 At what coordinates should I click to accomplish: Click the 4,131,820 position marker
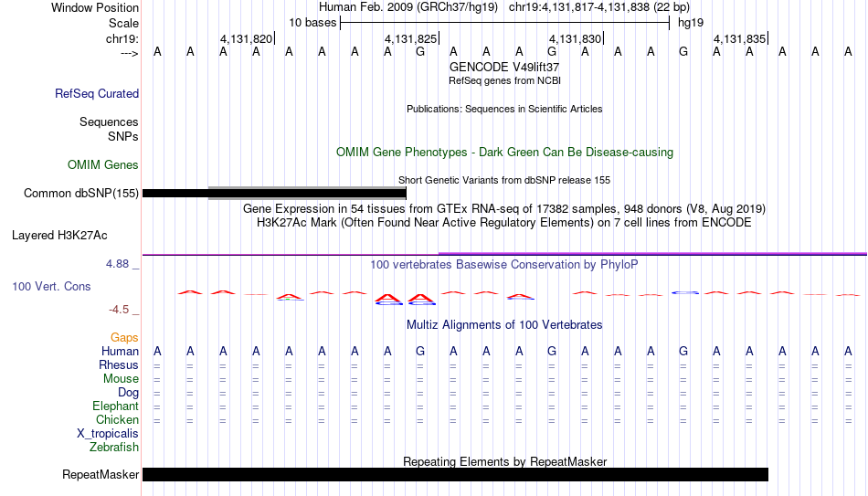point(248,38)
